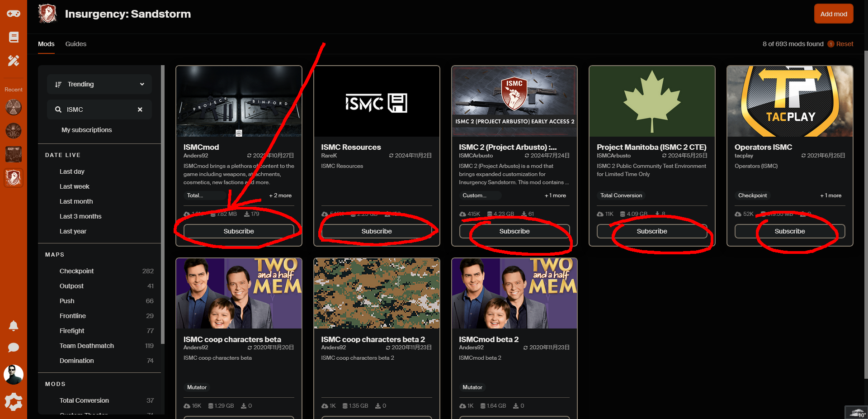Open the notifications bell
The image size is (868, 419).
(14, 326)
